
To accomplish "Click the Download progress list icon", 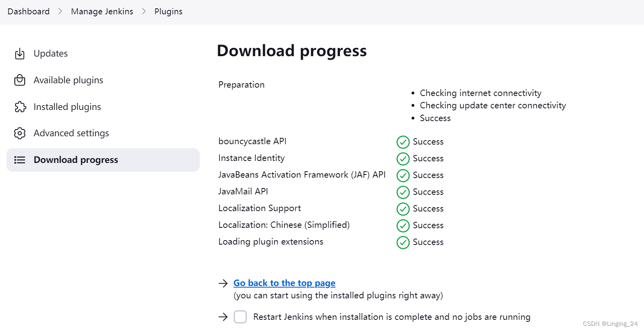I will (x=20, y=160).
